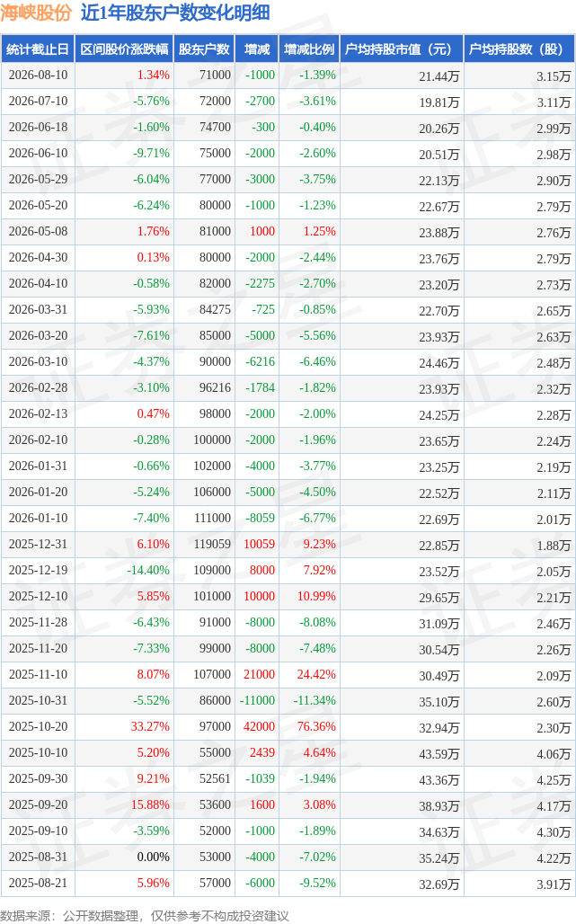Select the 区间股价涨跌幅 column header
Image resolution: width=576 pixels, height=924 pixels.
click(x=124, y=49)
